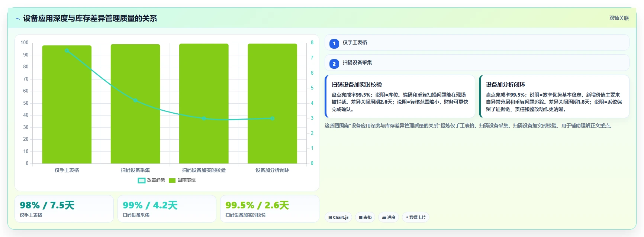The image size is (644, 237).
Task: Expand the 仅手工表格 list row
Action: coord(477,42)
